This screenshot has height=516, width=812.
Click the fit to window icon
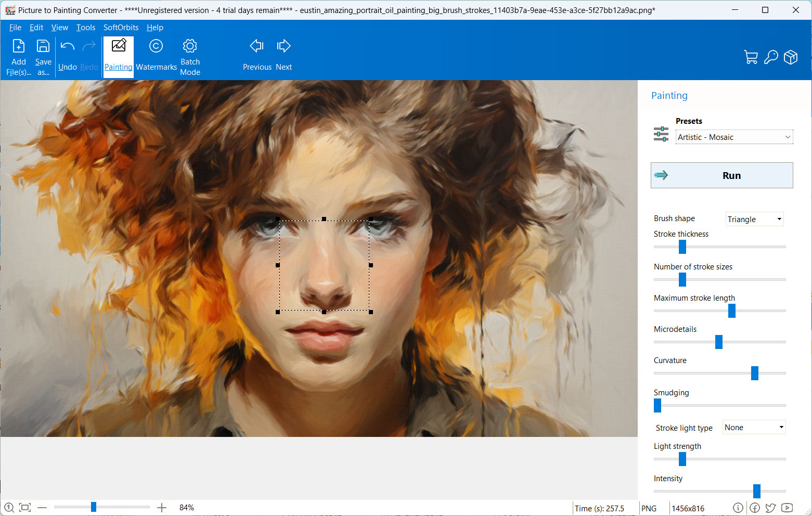tap(25, 507)
